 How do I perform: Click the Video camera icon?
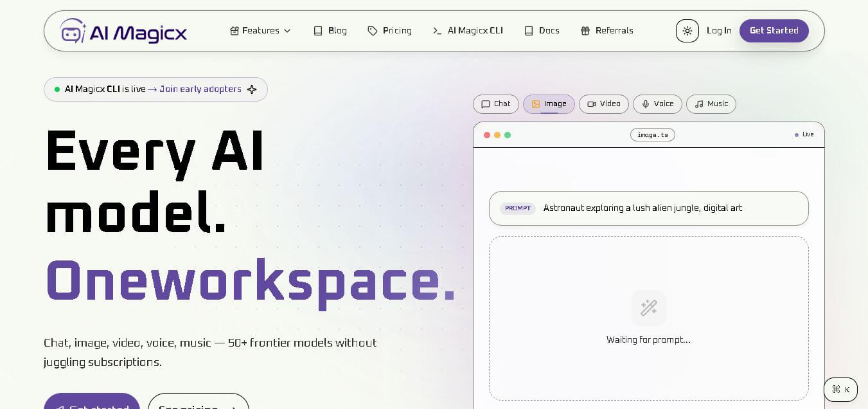(x=592, y=104)
